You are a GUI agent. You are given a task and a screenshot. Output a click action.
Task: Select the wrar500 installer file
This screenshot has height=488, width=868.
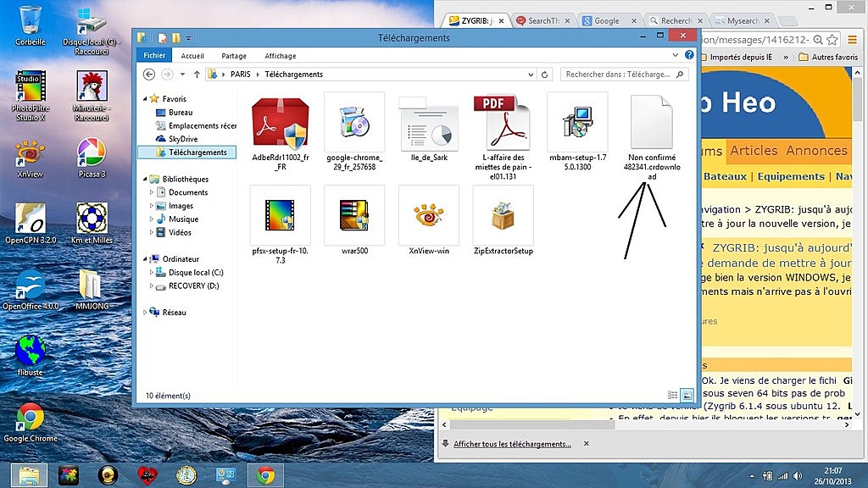354,221
